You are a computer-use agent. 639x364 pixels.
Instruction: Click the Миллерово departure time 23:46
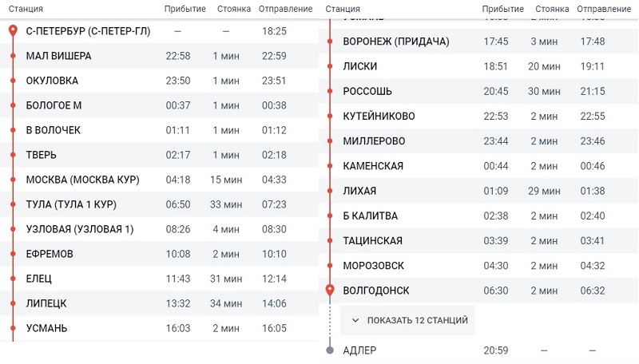click(x=592, y=141)
